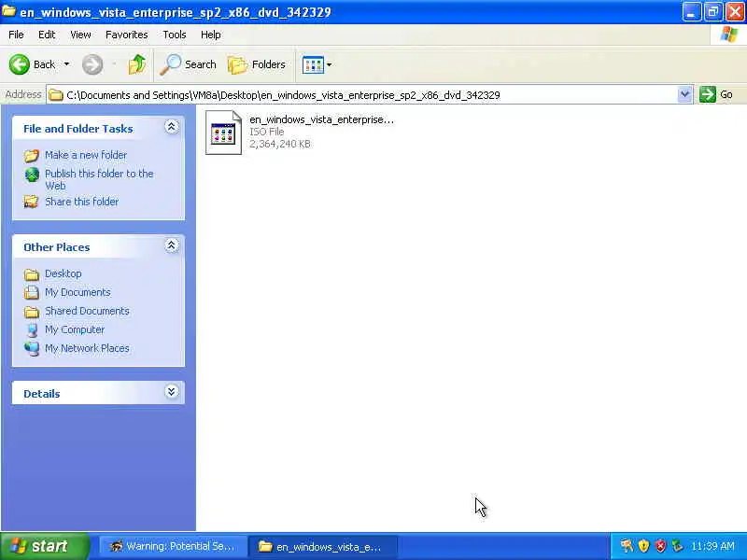This screenshot has height=560, width=747.
Task: Switch to Warning: Potential Se... taskbar window
Action: [x=173, y=546]
